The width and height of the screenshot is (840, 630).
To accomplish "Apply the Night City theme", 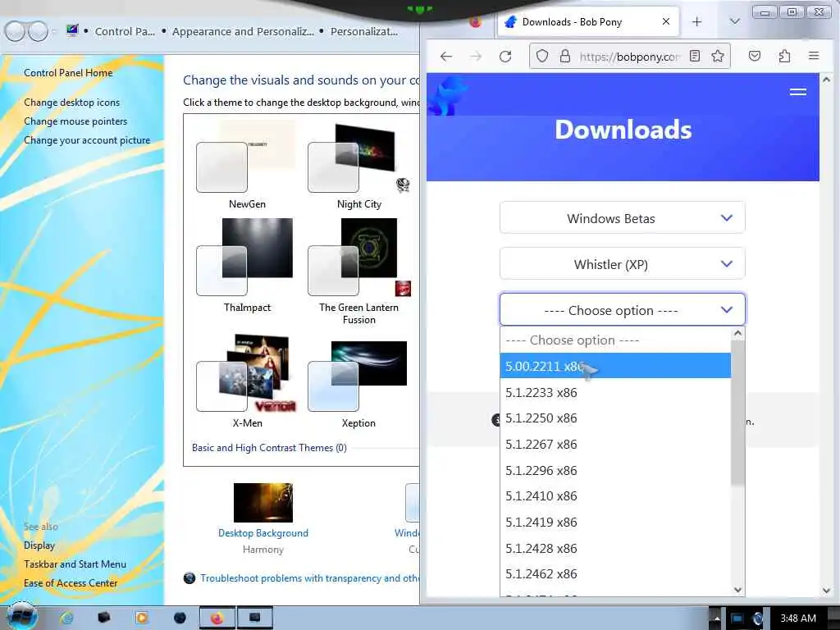I will [359, 164].
